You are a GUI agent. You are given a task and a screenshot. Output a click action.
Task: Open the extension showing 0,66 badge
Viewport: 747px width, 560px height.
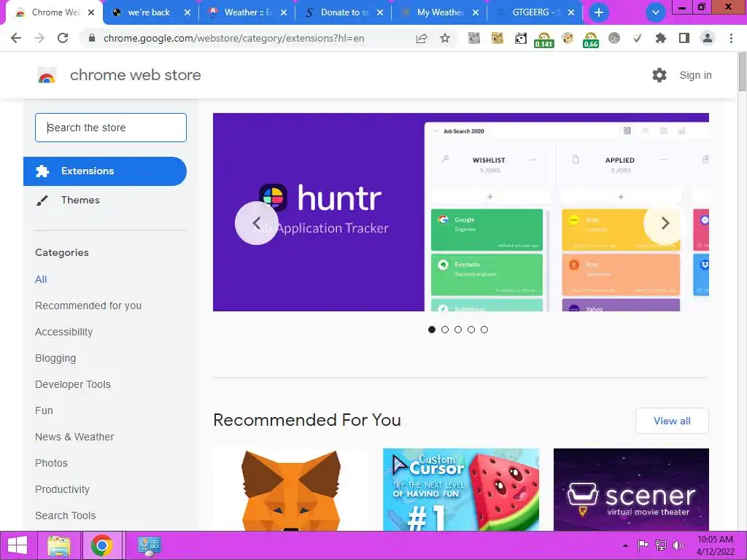point(590,39)
